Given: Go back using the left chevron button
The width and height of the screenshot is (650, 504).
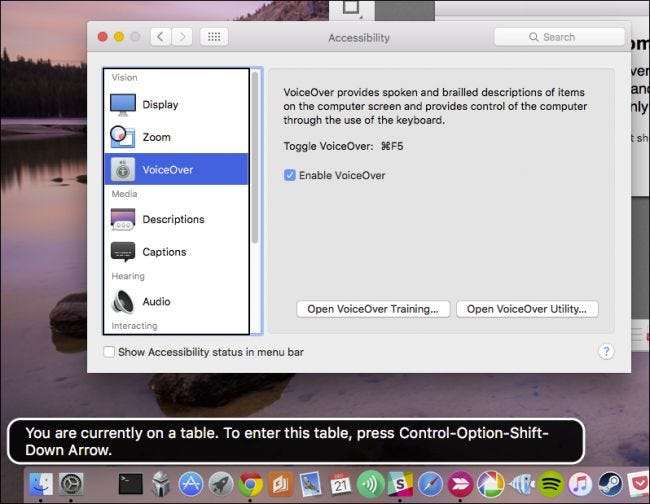Looking at the screenshot, I should pyautogui.click(x=161, y=37).
